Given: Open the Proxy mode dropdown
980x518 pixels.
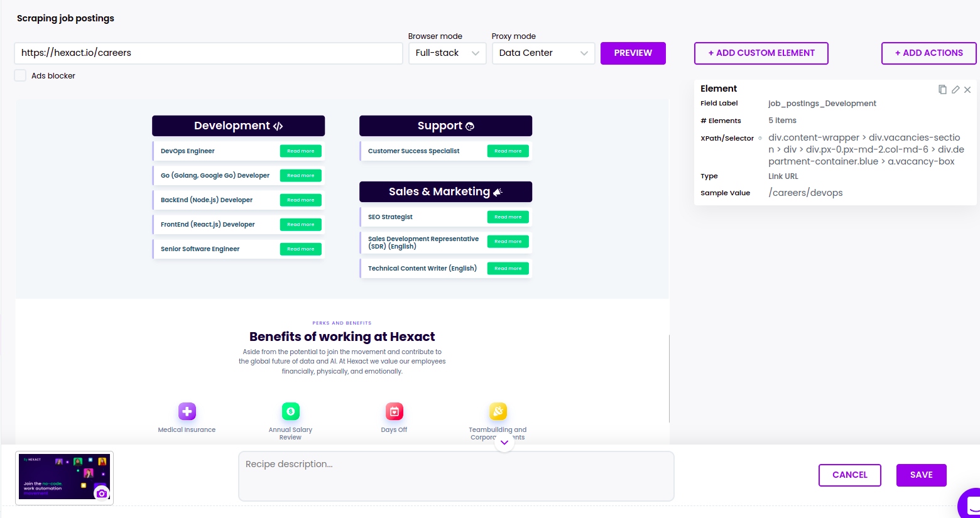Looking at the screenshot, I should pos(543,53).
